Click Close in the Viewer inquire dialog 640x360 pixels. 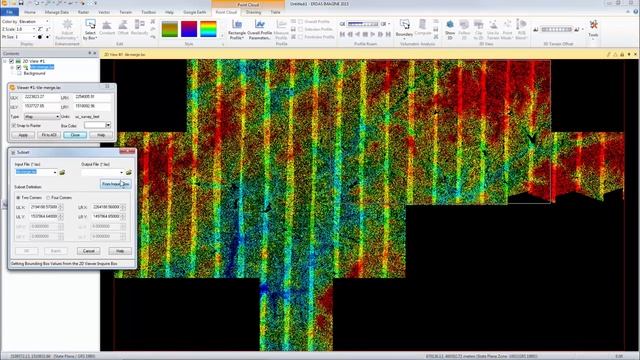click(x=75, y=135)
